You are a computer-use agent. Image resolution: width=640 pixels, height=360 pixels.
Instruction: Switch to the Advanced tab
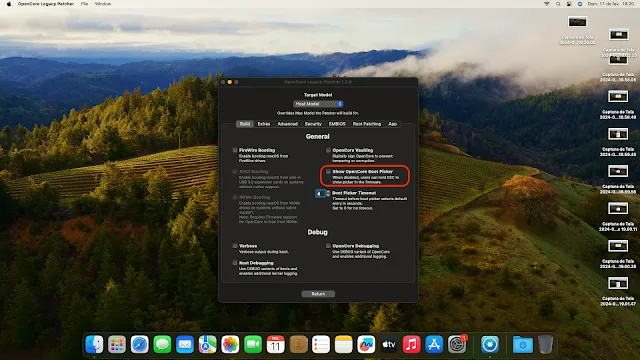(288, 124)
